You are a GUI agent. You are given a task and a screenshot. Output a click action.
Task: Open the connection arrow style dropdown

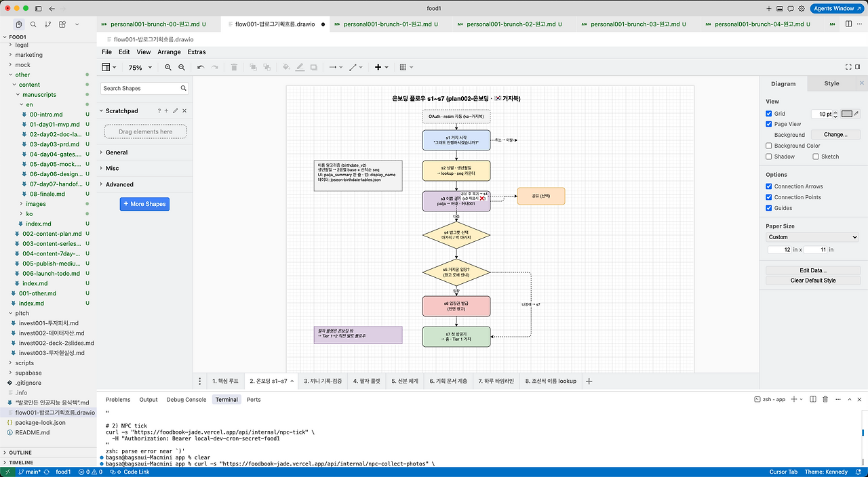coord(336,67)
